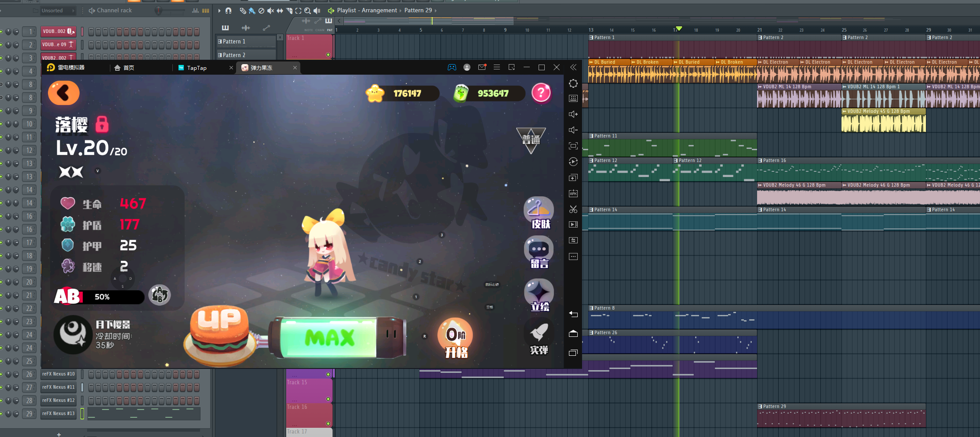This screenshot has width=980, height=437.
Task: Choose the Select tool in the playlist toolbar
Action: (298, 11)
